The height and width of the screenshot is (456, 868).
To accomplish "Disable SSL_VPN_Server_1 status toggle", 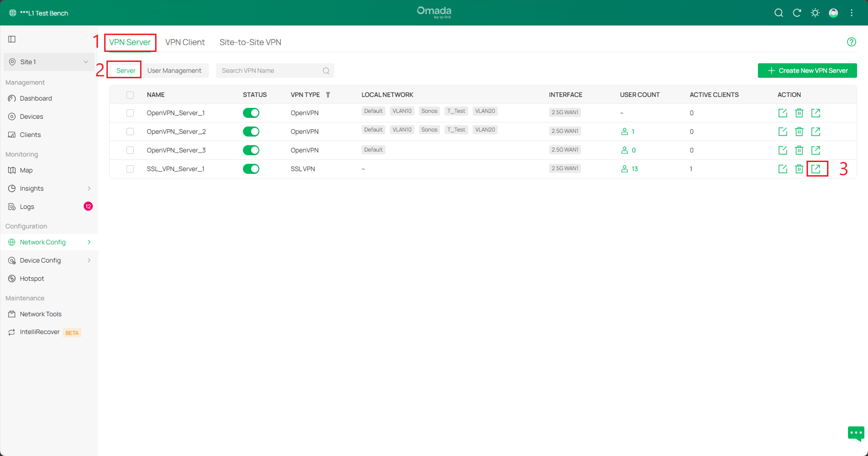I will pyautogui.click(x=251, y=169).
